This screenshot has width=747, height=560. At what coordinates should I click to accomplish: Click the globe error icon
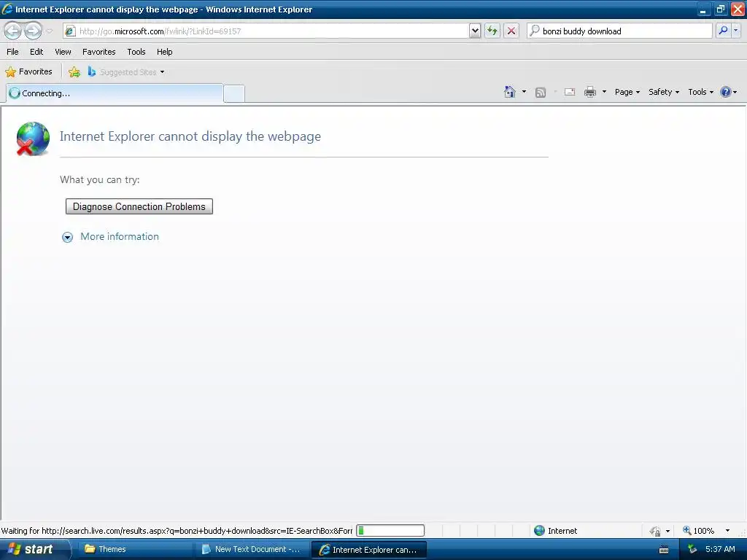32,139
